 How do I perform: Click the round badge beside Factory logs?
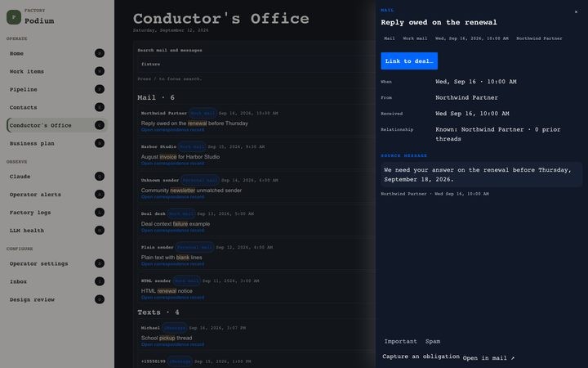(100, 213)
